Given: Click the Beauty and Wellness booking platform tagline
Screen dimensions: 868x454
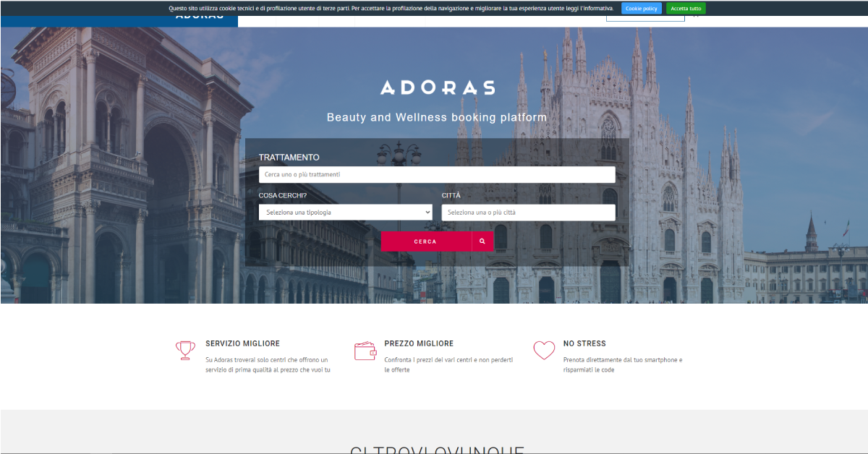Looking at the screenshot, I should (x=437, y=117).
